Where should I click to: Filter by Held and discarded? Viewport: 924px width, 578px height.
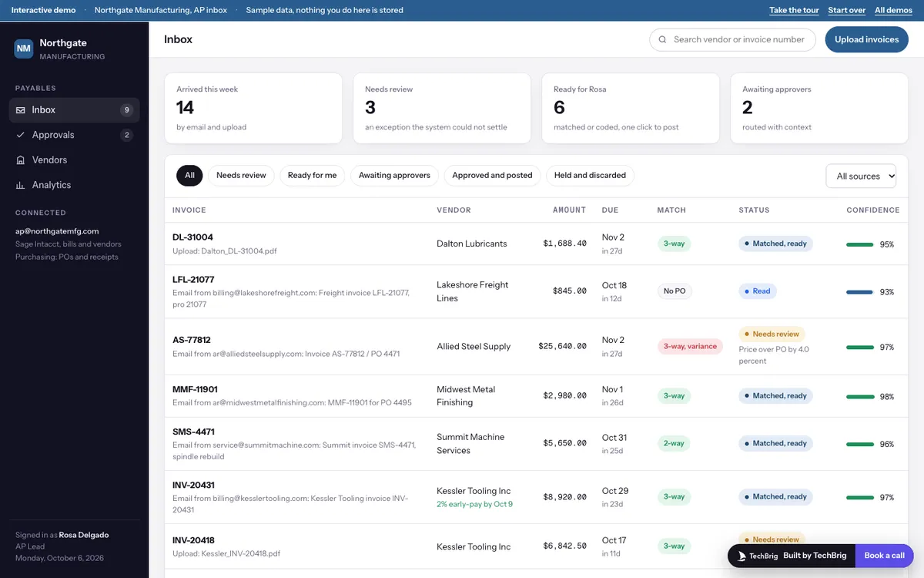590,176
